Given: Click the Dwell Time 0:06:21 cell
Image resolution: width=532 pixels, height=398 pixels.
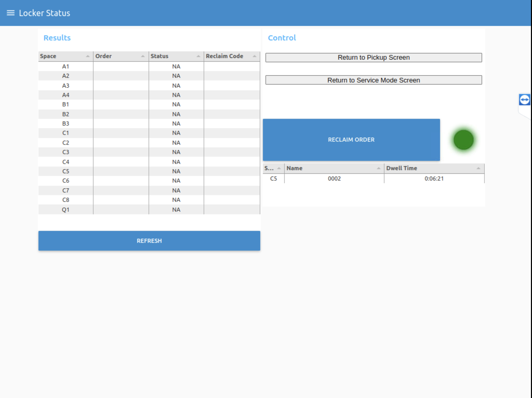Looking at the screenshot, I should 434,179.
